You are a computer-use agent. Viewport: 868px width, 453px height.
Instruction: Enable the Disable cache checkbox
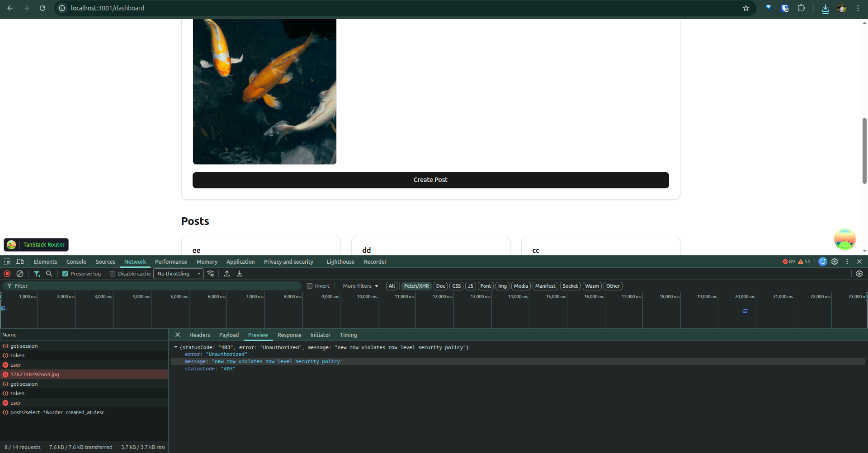[113, 274]
